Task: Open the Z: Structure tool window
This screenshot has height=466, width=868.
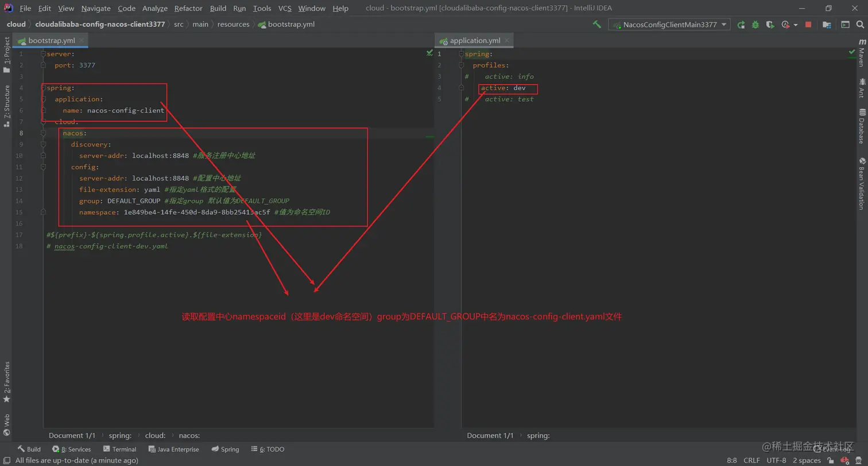Action: click(x=7, y=106)
